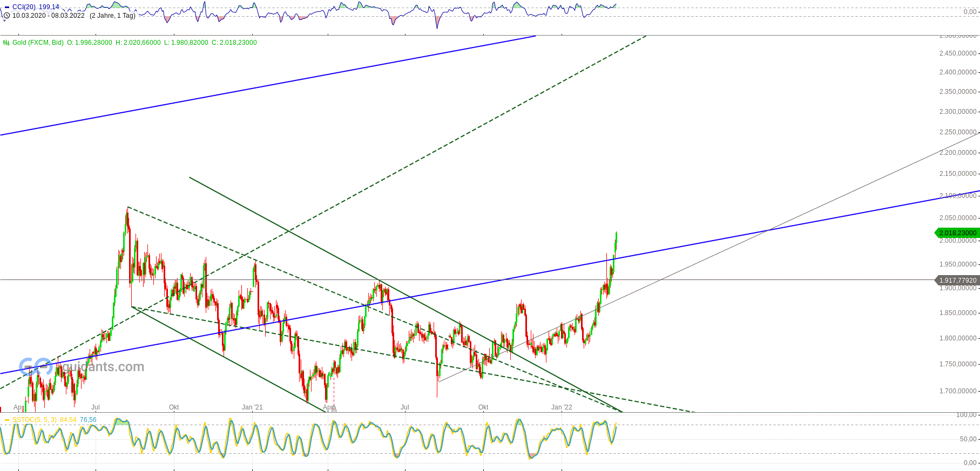
Task: Click the 100,00 stochastic axis label
Action: [967, 415]
